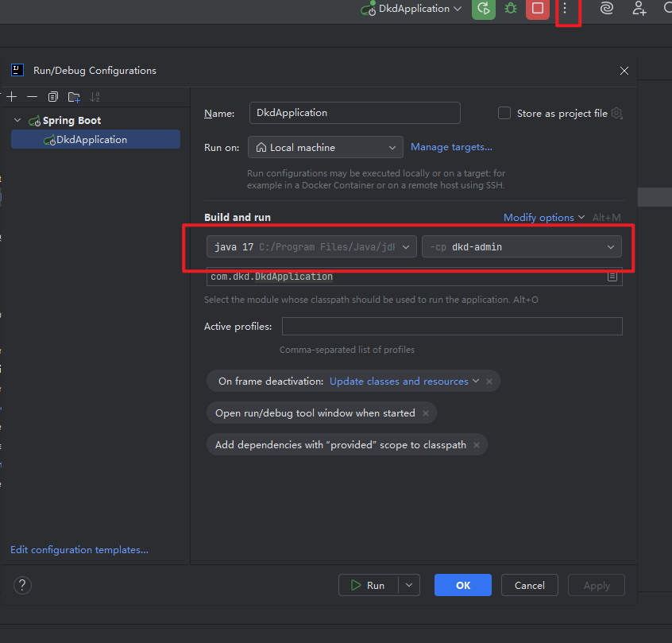Remove the selected configuration with the minus icon

point(32,97)
